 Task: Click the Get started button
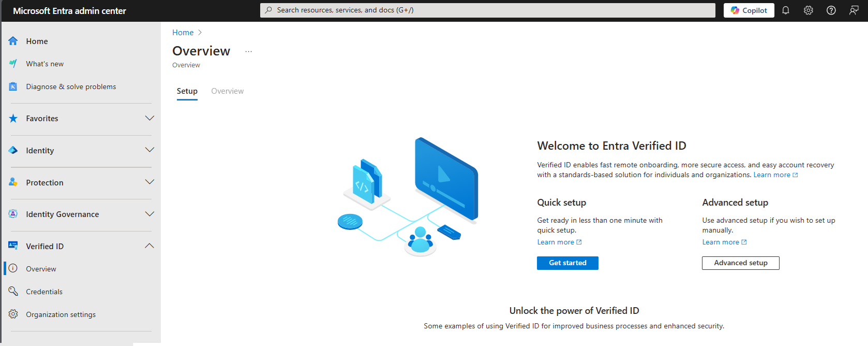567,263
